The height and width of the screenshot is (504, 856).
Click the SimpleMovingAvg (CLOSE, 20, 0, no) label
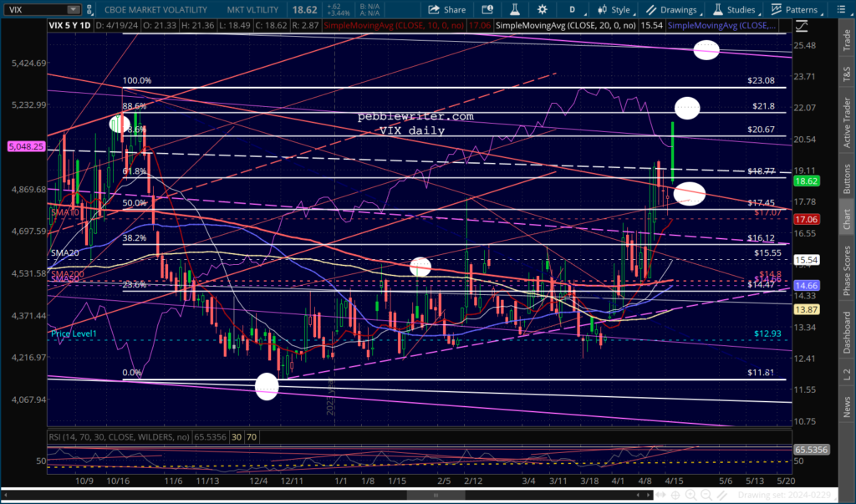(565, 25)
